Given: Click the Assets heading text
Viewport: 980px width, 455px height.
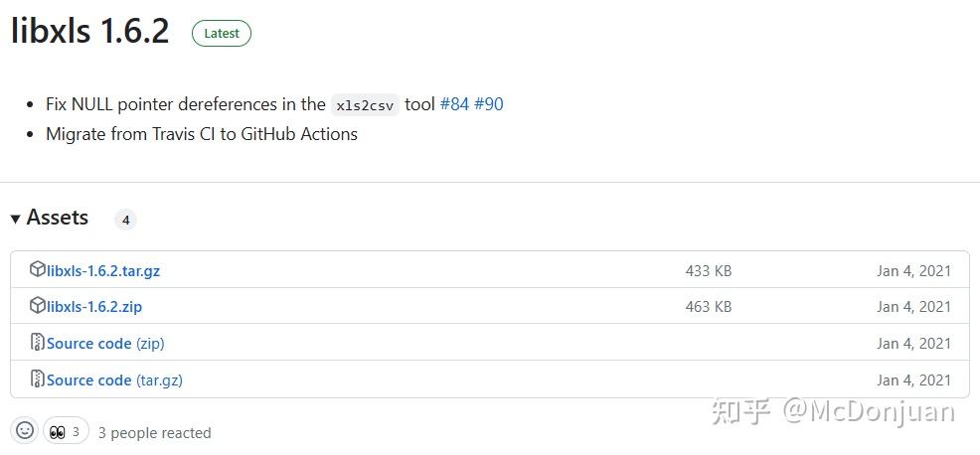Looking at the screenshot, I should [x=58, y=218].
